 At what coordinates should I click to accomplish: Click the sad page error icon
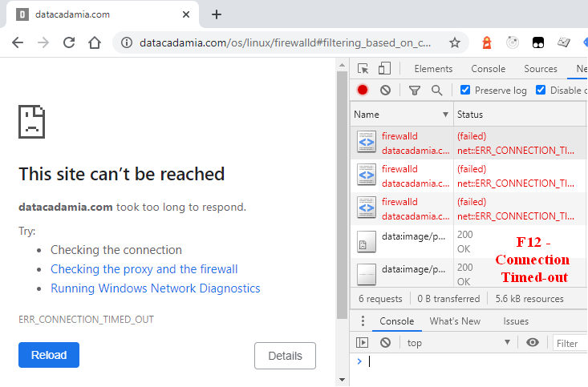tap(32, 122)
